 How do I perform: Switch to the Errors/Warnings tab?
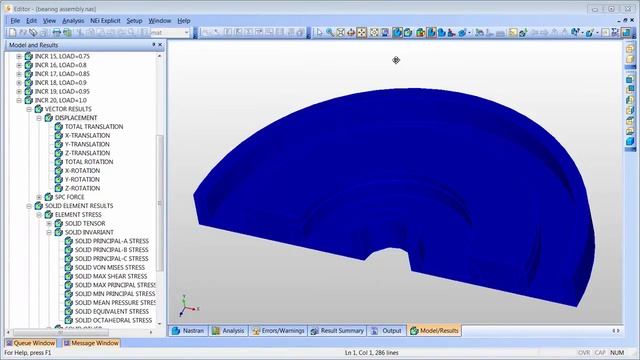(x=278, y=331)
